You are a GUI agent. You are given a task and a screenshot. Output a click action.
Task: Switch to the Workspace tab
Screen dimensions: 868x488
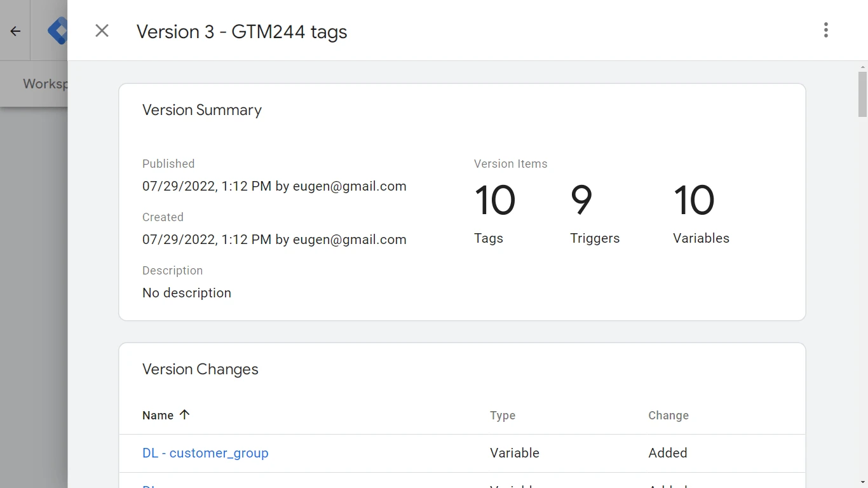44,84
